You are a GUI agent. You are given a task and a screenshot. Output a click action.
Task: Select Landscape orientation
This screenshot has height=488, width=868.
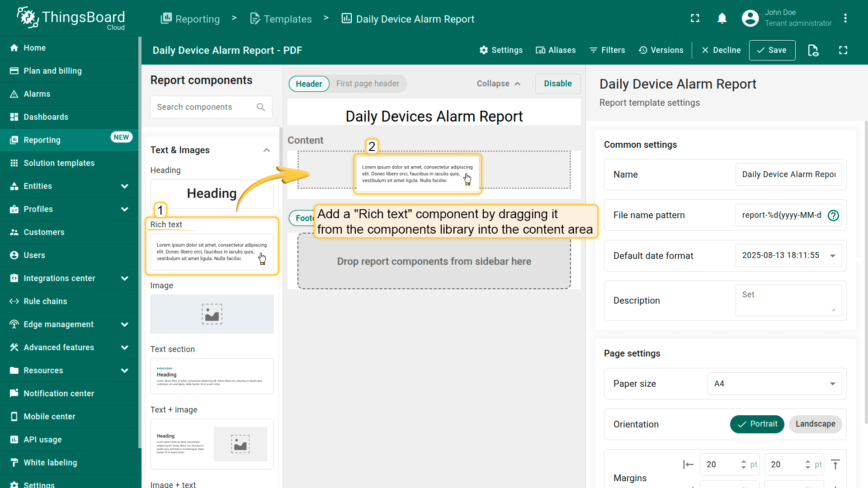815,424
